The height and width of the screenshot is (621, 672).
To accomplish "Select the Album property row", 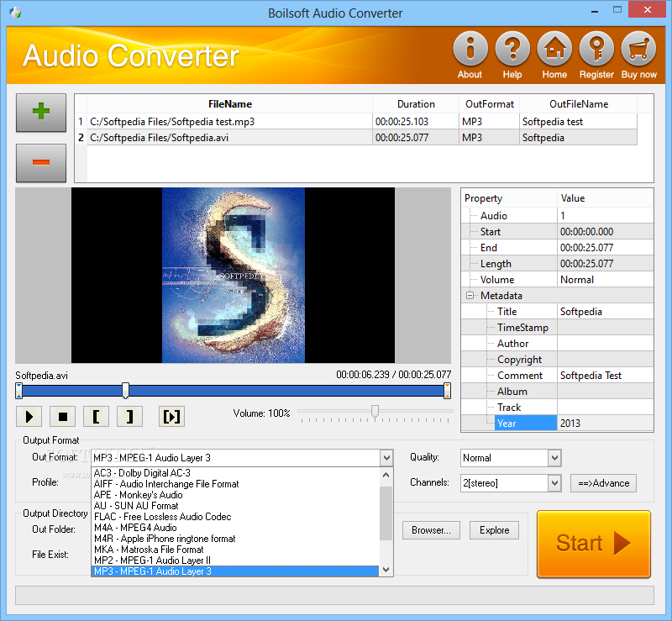I will (x=557, y=392).
